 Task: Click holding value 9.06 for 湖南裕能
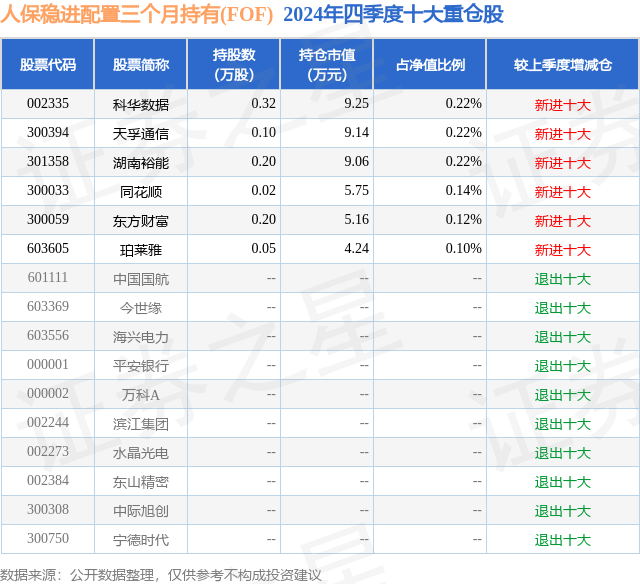(x=356, y=162)
